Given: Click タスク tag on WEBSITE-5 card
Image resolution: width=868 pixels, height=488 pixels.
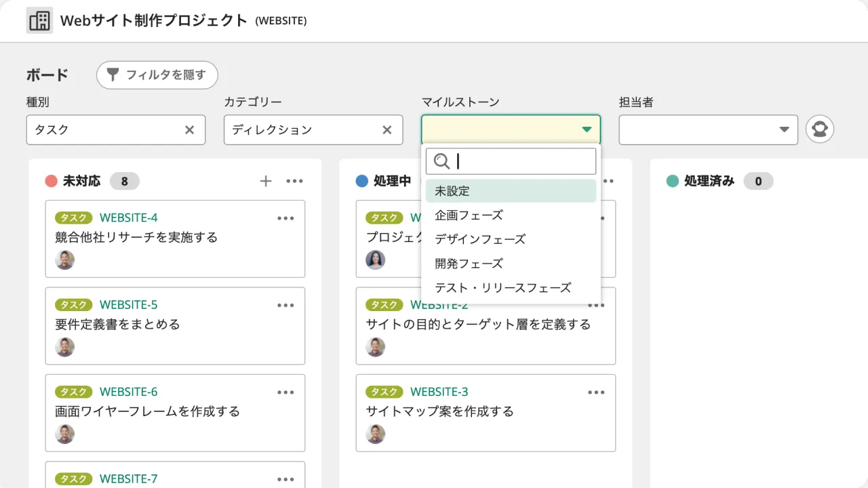Looking at the screenshot, I should coord(74,305).
